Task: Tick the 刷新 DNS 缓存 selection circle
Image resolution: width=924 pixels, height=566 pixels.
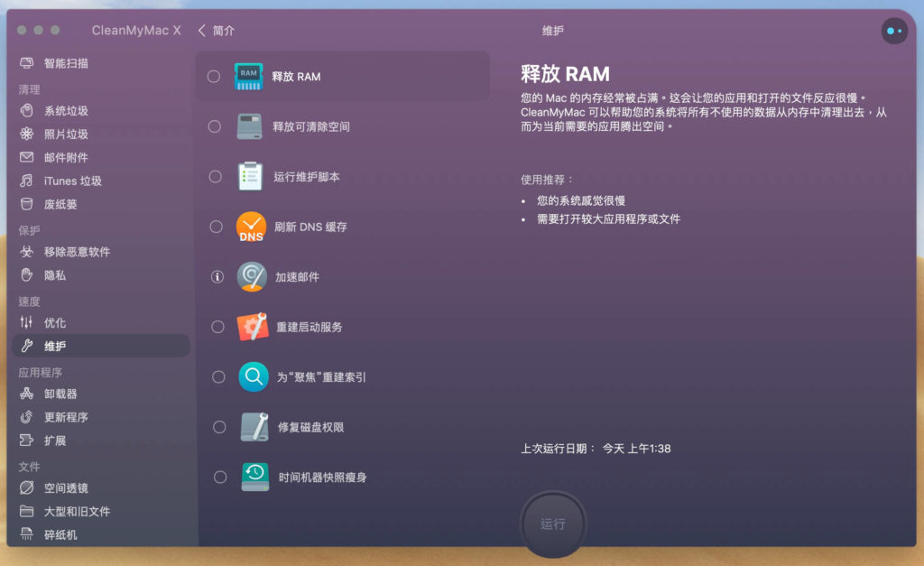Action: coord(217,227)
